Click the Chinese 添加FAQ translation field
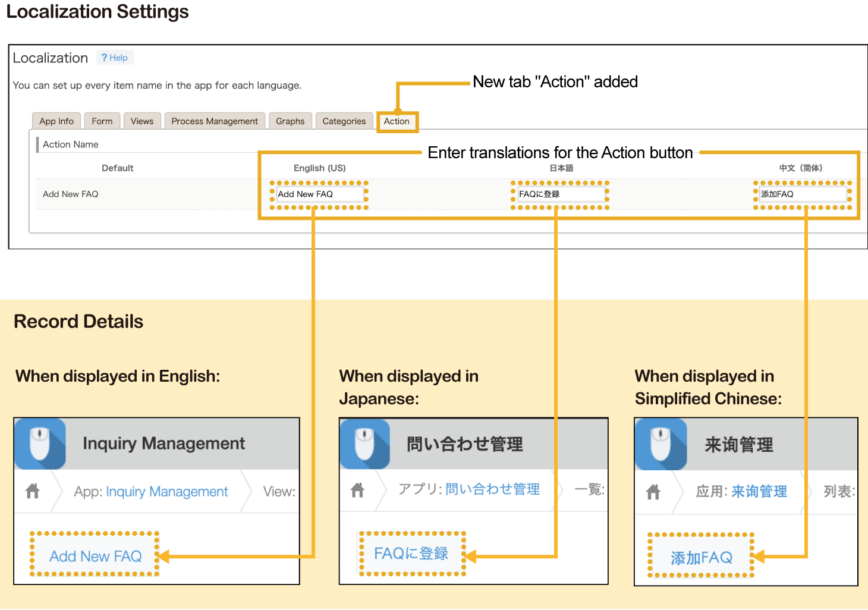The image size is (868, 610). pos(802,194)
